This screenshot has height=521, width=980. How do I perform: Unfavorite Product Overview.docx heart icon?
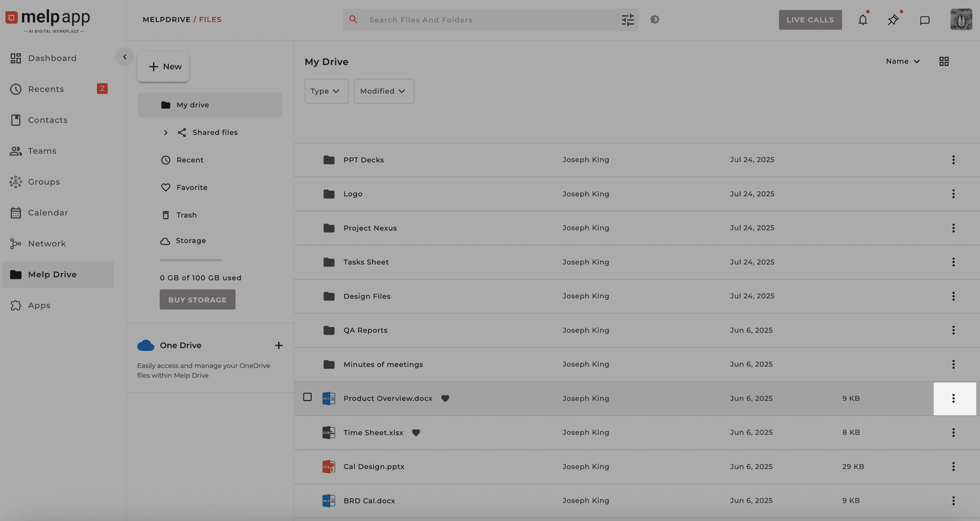click(445, 398)
